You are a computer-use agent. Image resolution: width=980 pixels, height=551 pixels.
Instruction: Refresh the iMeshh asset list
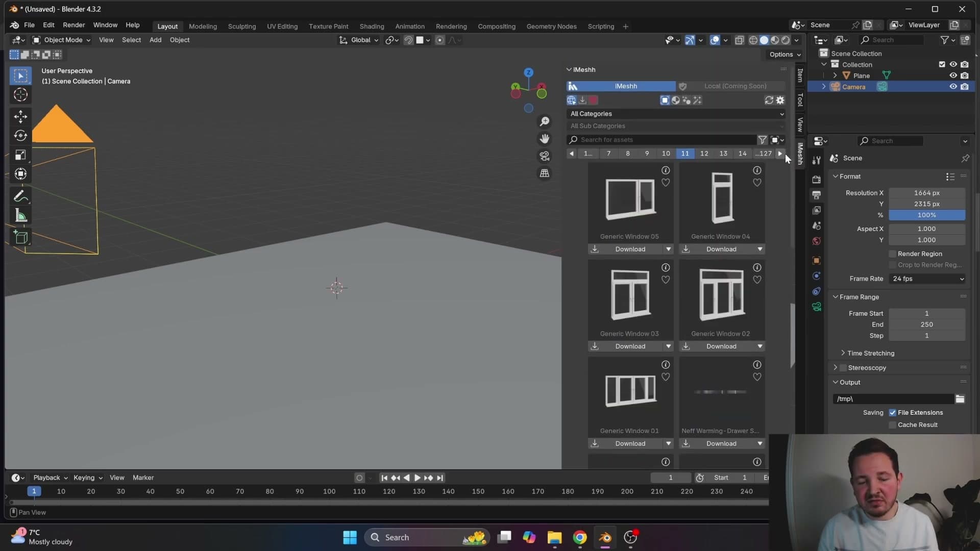click(x=769, y=101)
